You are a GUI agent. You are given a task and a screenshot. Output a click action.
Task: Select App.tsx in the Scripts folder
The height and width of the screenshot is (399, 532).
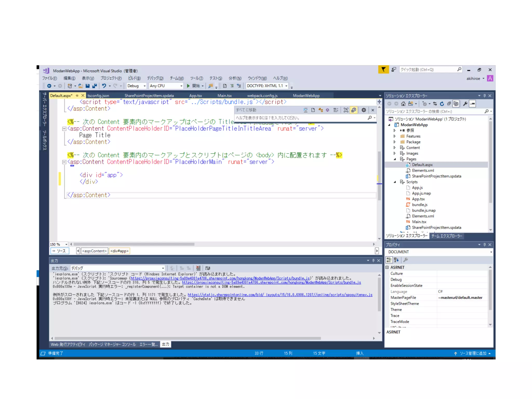tap(418, 199)
